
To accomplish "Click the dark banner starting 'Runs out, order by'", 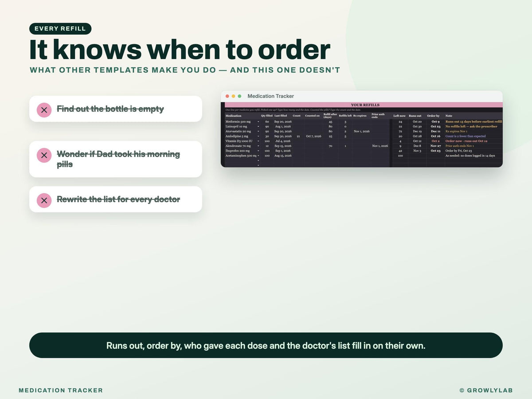I will [266, 345].
